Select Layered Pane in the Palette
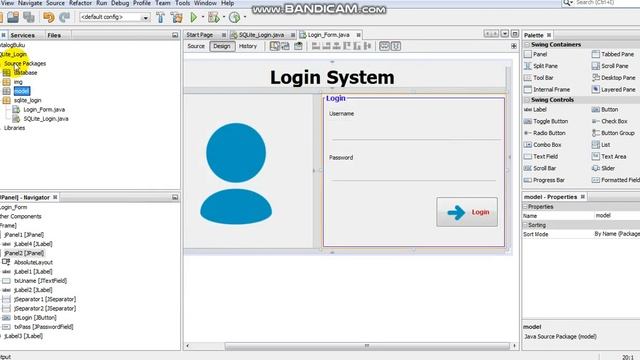Viewport: 640px width, 360px height. pyautogui.click(x=613, y=89)
